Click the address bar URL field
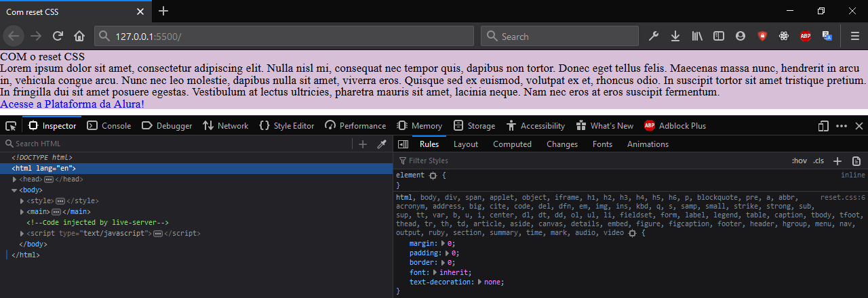This screenshot has height=298, width=868. (x=285, y=36)
